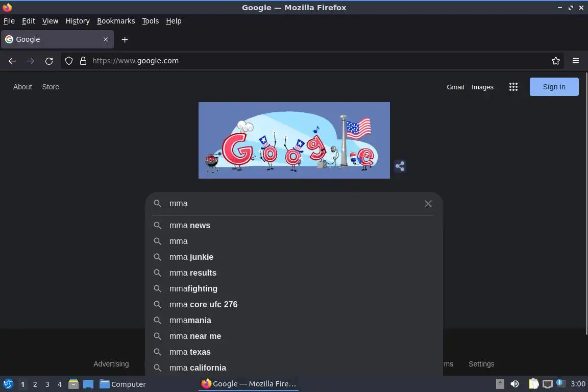Switch to workspace 2 in taskbar

(35, 384)
